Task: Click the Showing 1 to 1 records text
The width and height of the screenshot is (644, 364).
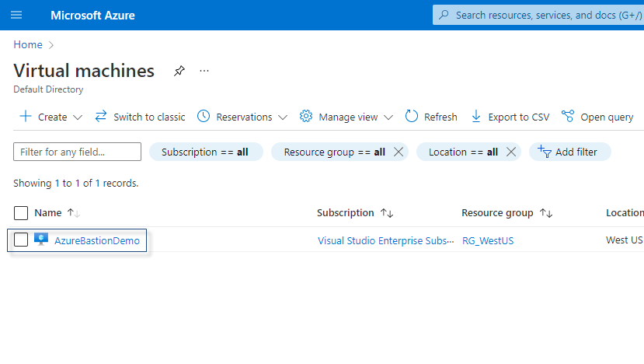Action: [x=75, y=183]
